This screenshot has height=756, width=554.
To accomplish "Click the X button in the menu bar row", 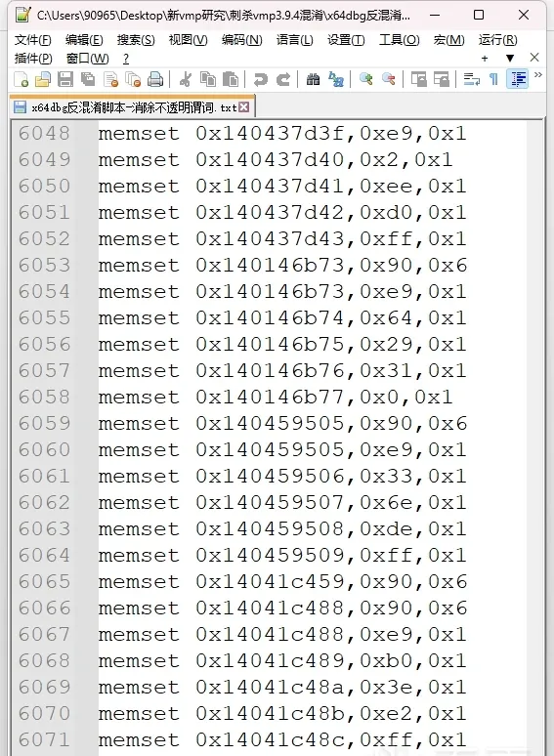I will [x=534, y=58].
